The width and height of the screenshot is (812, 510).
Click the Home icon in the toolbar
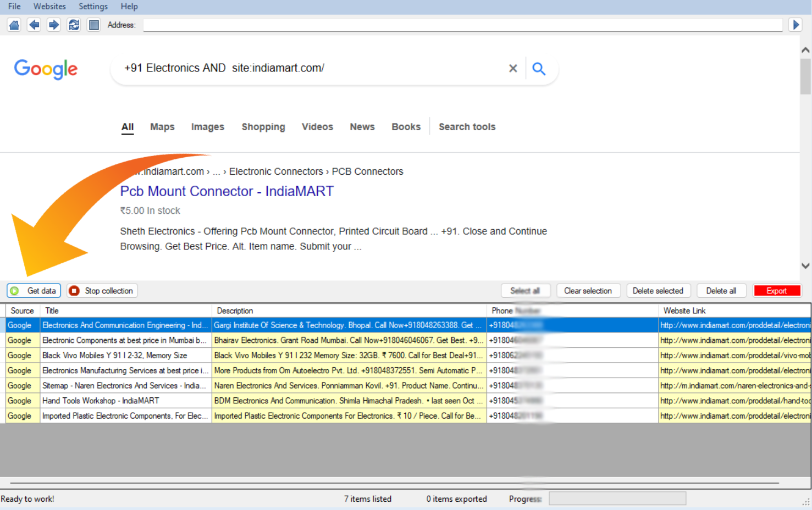tap(14, 25)
